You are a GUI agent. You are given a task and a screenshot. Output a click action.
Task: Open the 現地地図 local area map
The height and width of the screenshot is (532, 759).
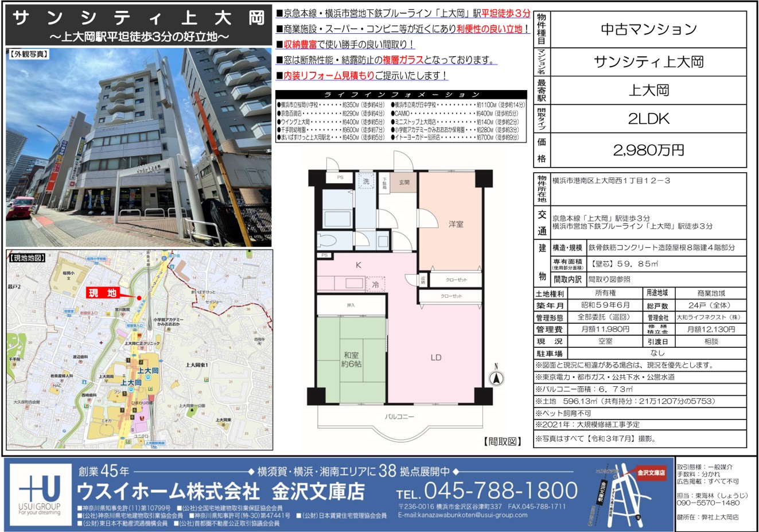139,350
